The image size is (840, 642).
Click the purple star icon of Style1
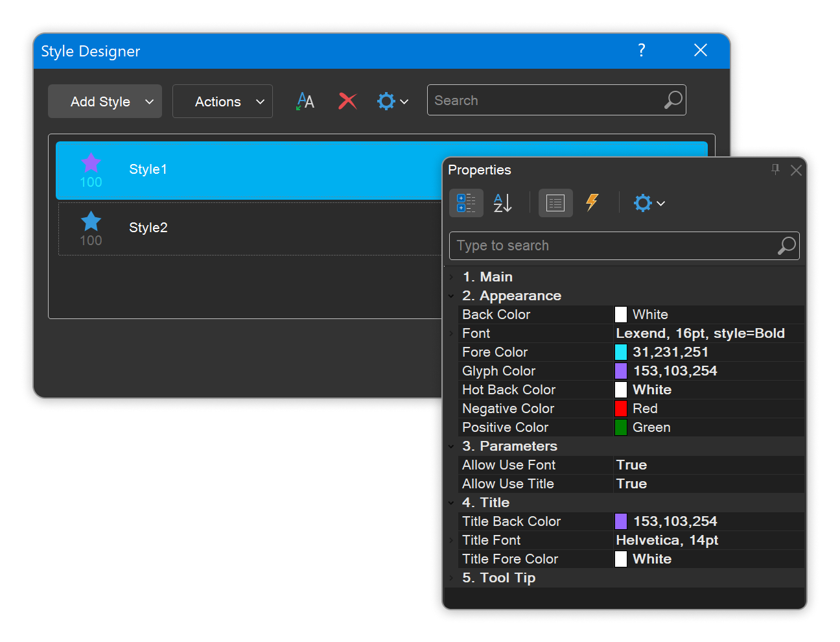click(91, 162)
